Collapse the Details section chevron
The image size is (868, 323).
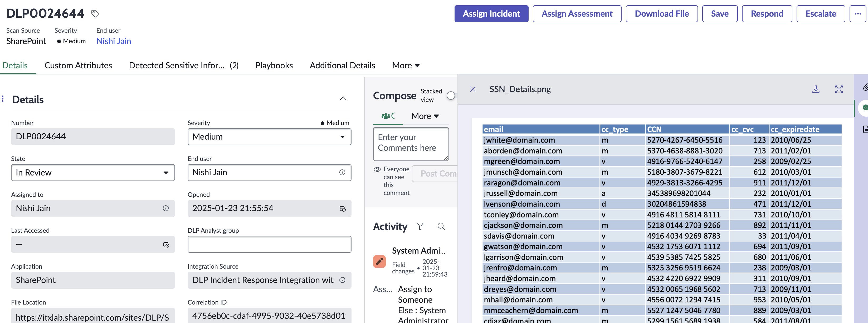[x=343, y=98]
